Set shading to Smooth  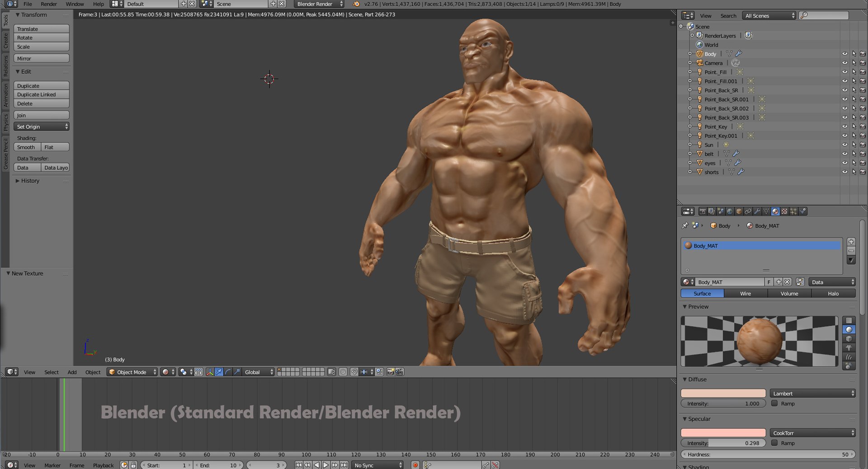(x=27, y=147)
